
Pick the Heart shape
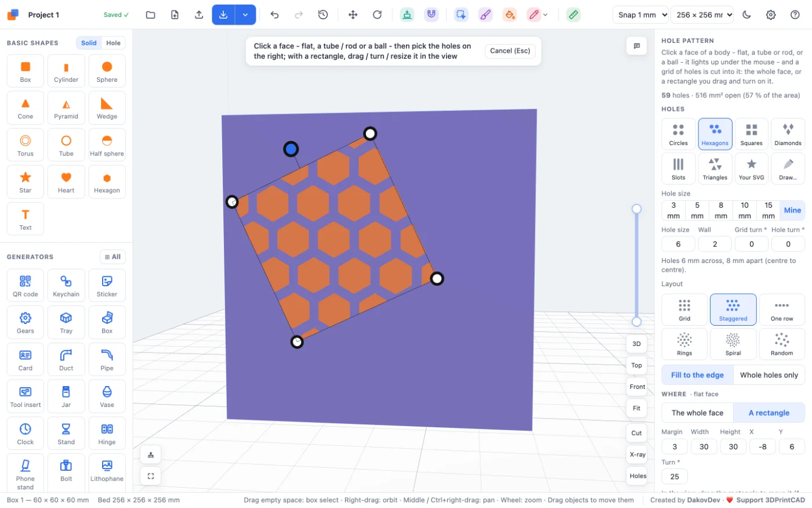tap(66, 182)
